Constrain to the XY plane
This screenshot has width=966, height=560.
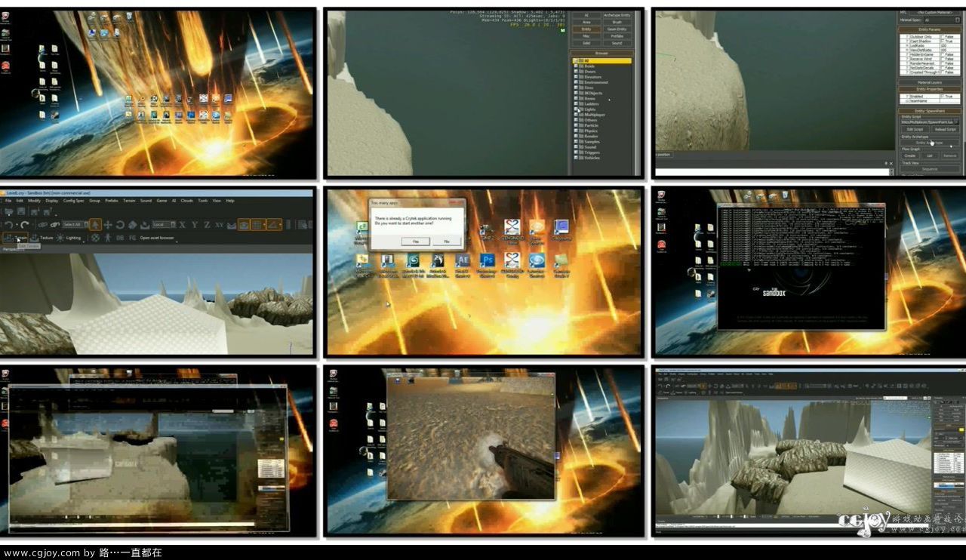pos(219,225)
